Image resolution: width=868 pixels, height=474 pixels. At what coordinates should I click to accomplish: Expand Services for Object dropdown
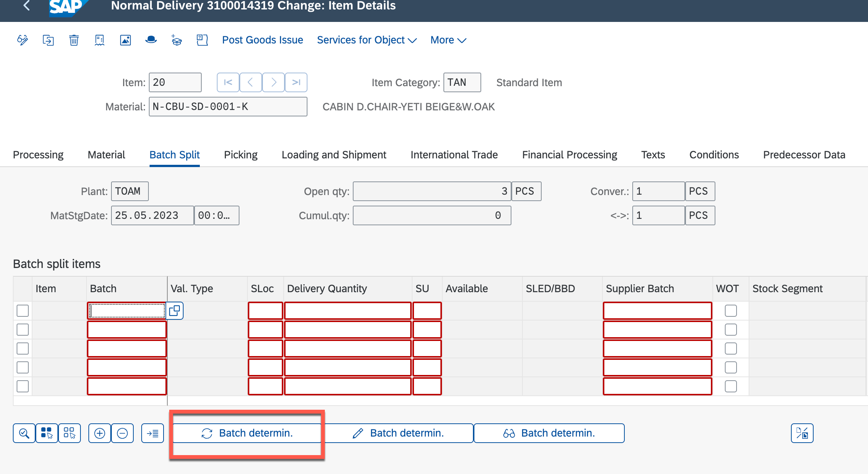pos(366,40)
